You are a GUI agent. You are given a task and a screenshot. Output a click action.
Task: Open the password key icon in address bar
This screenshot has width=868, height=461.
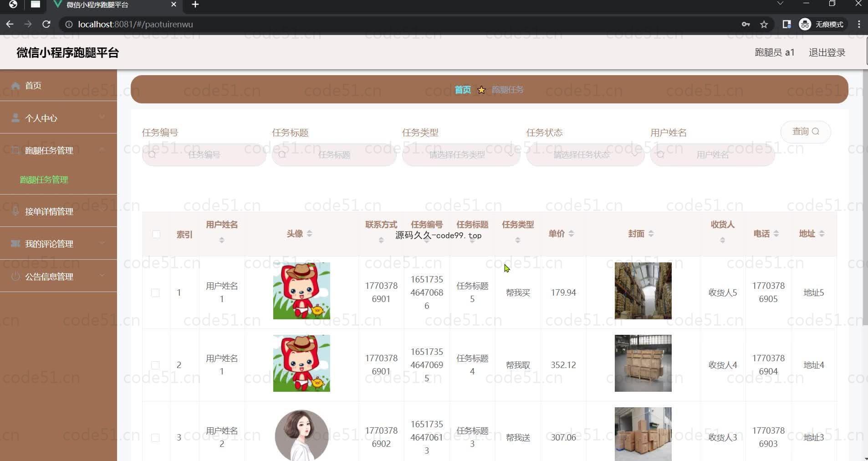745,24
